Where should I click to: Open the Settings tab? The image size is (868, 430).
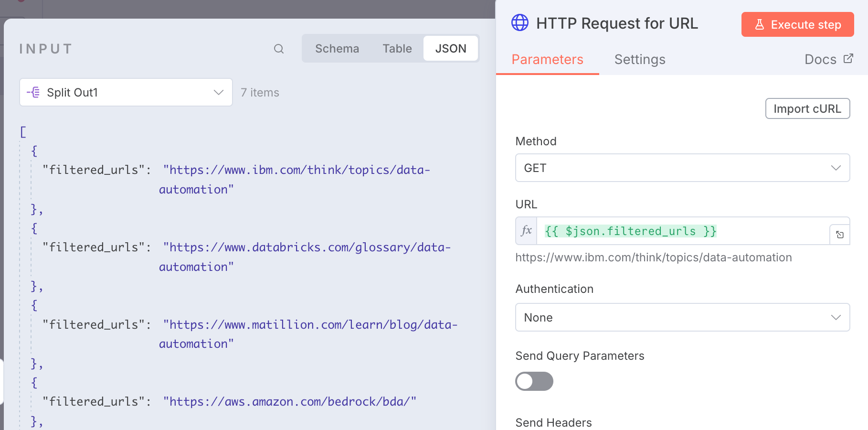(x=639, y=59)
